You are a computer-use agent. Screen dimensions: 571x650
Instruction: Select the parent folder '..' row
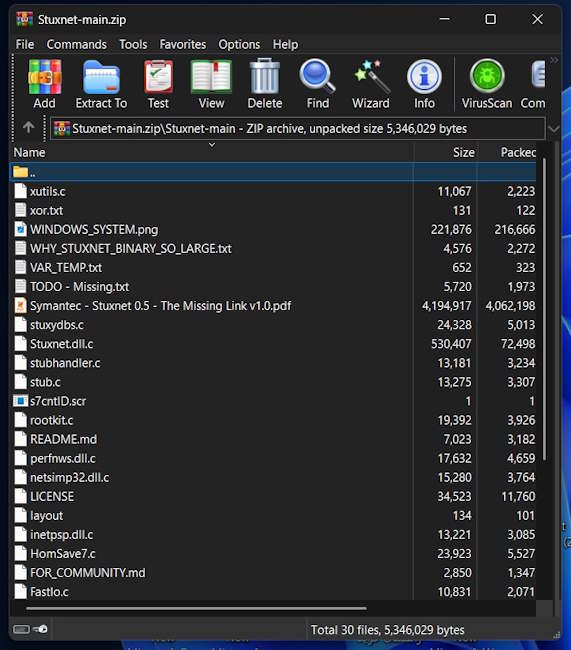point(273,172)
